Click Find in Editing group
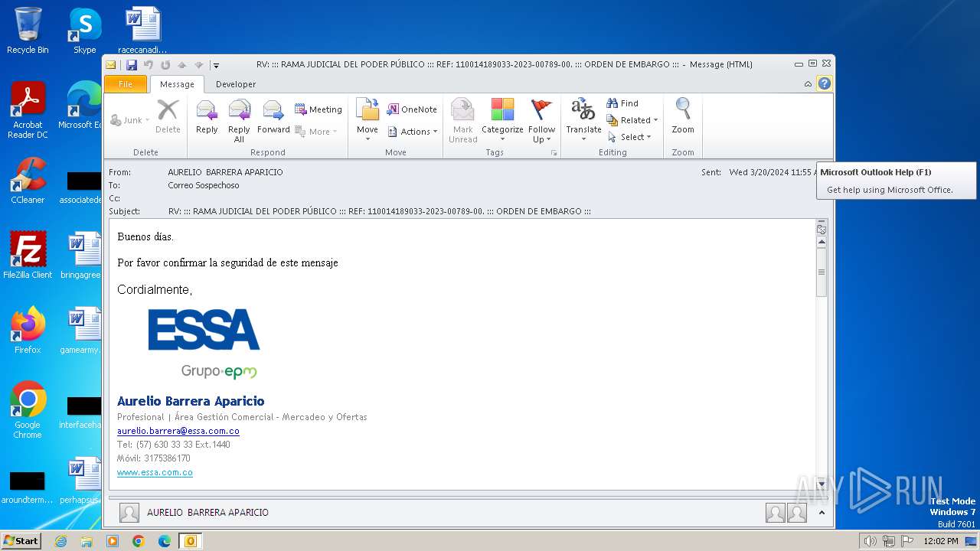Viewport: 980px width, 551px height. coord(622,103)
